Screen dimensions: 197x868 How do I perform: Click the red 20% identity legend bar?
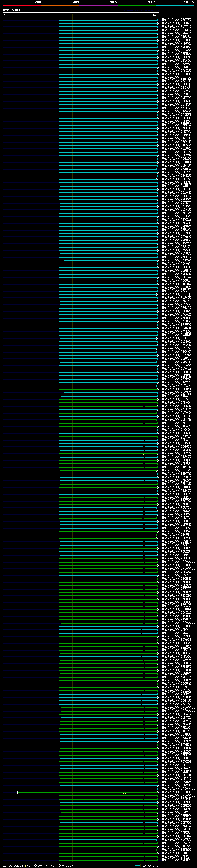(x=22, y=6)
